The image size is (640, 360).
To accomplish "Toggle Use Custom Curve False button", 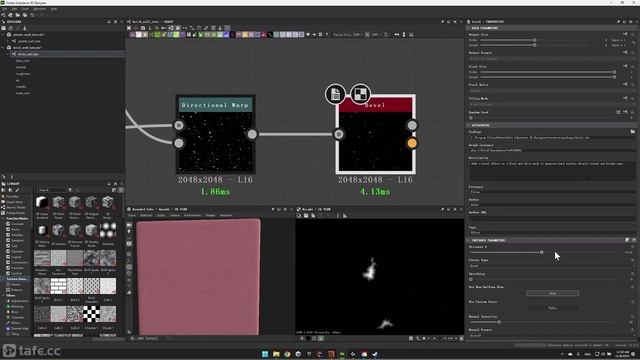I will [552, 308].
